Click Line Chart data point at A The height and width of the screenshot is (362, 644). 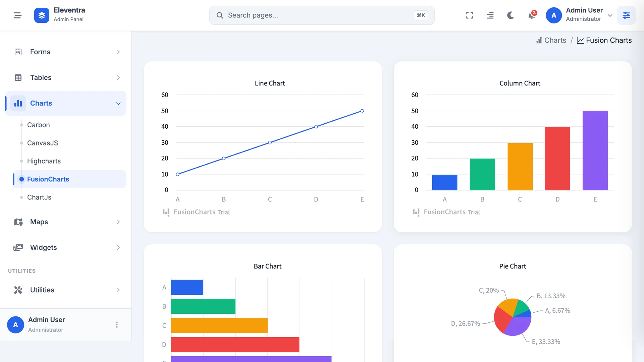pyautogui.click(x=178, y=174)
